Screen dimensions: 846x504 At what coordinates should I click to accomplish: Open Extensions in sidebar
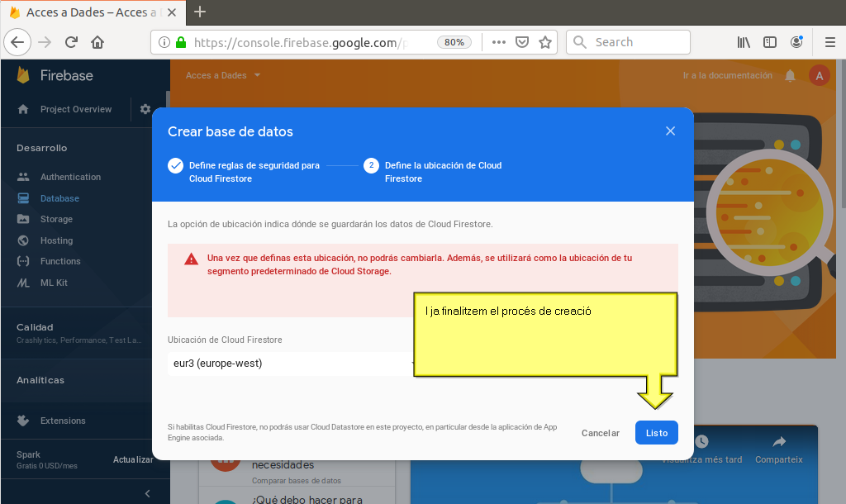pos(63,421)
